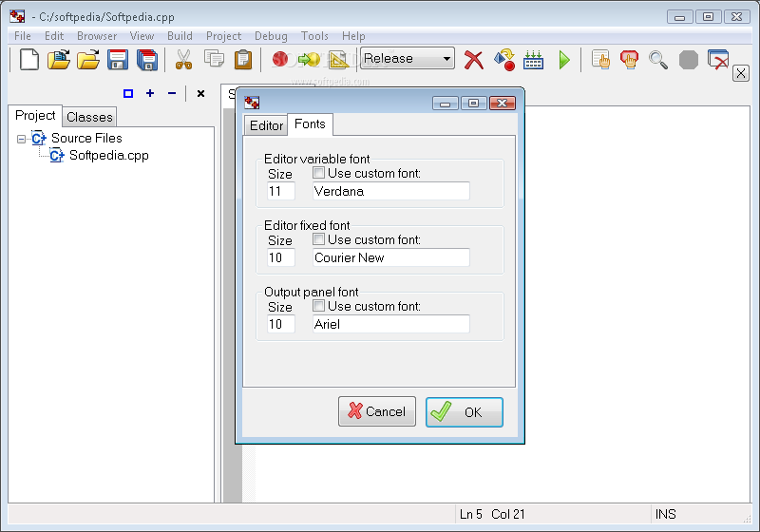Click the blue square icon above project panel

(x=128, y=93)
